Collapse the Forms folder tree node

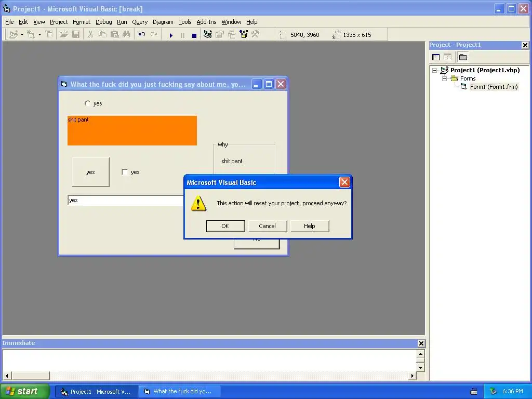[445, 79]
